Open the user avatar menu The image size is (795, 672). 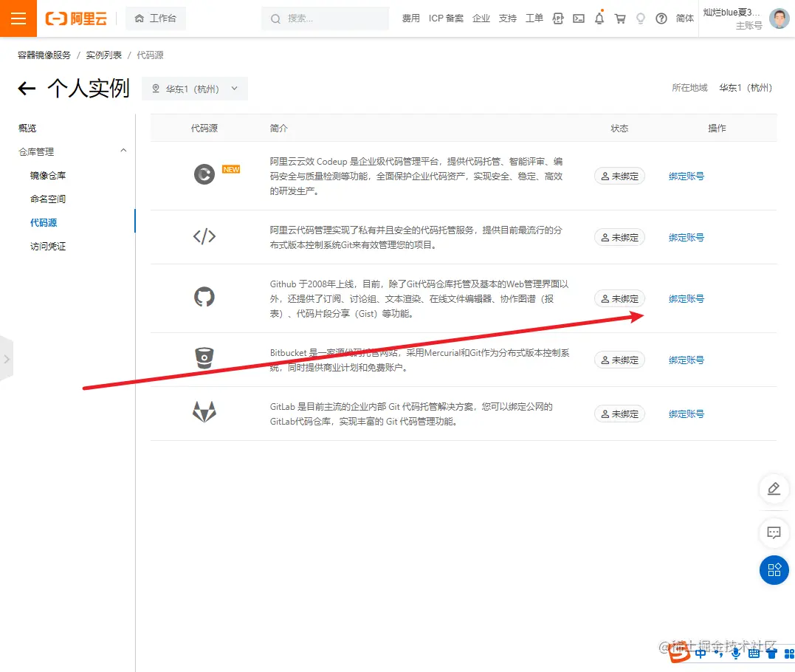click(779, 18)
